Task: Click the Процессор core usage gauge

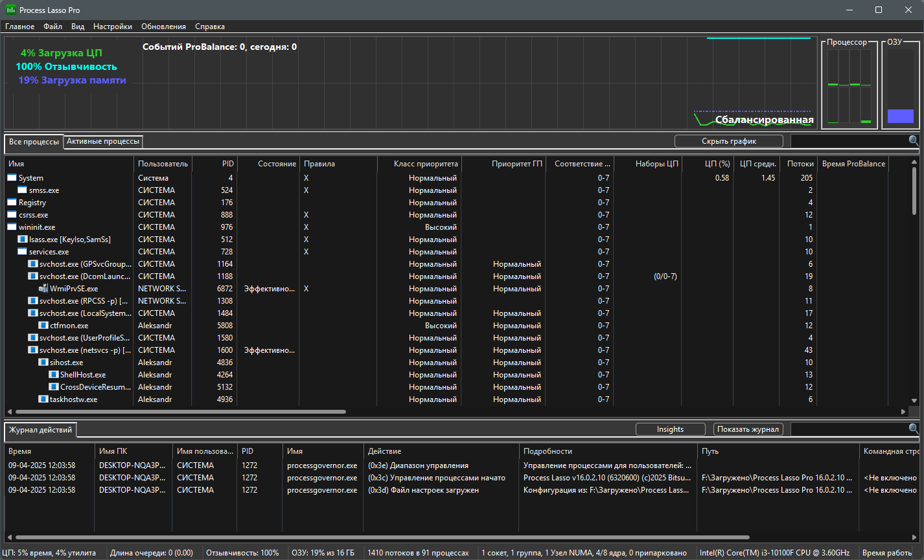Action: (x=849, y=85)
